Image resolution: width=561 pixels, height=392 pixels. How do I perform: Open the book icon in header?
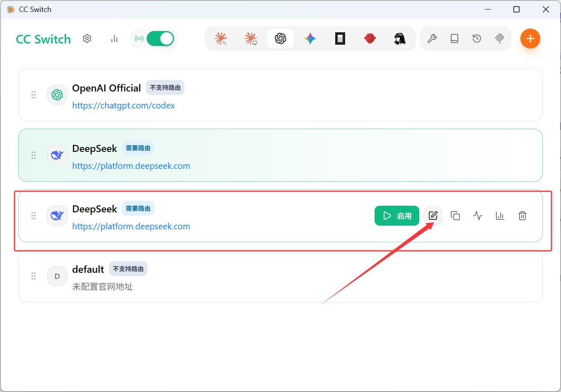[x=455, y=38]
